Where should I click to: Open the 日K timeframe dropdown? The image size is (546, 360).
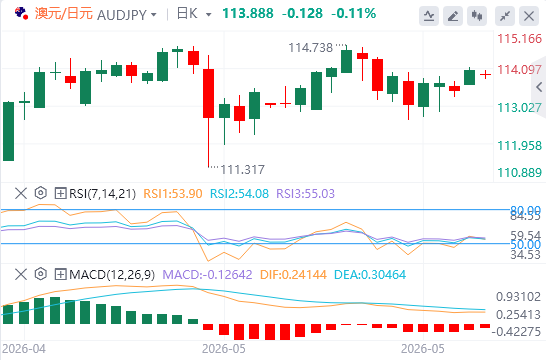(194, 14)
